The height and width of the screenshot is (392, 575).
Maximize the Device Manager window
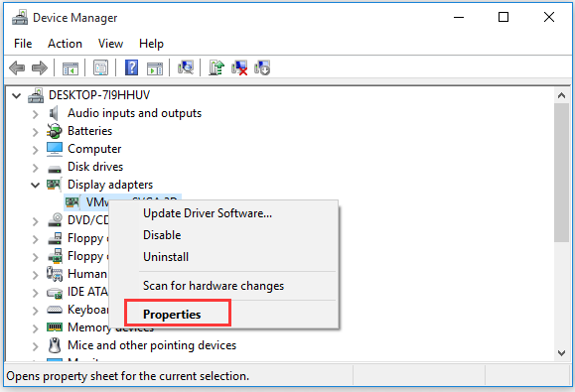tap(503, 17)
